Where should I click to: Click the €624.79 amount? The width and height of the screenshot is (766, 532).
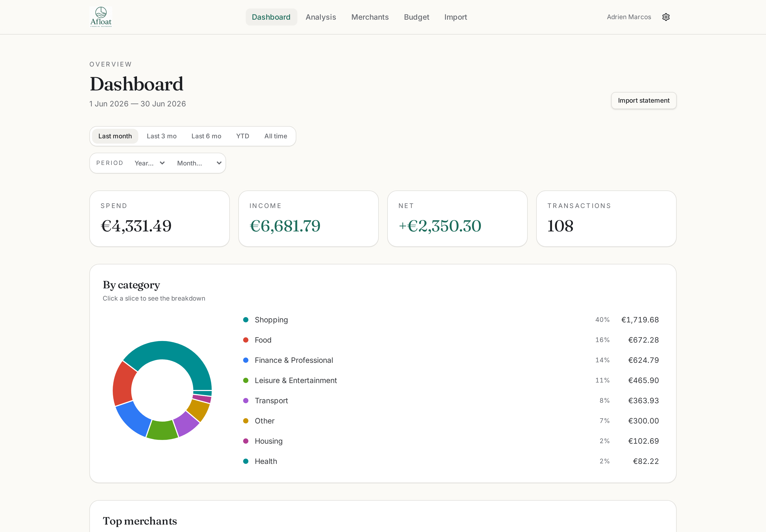click(643, 360)
